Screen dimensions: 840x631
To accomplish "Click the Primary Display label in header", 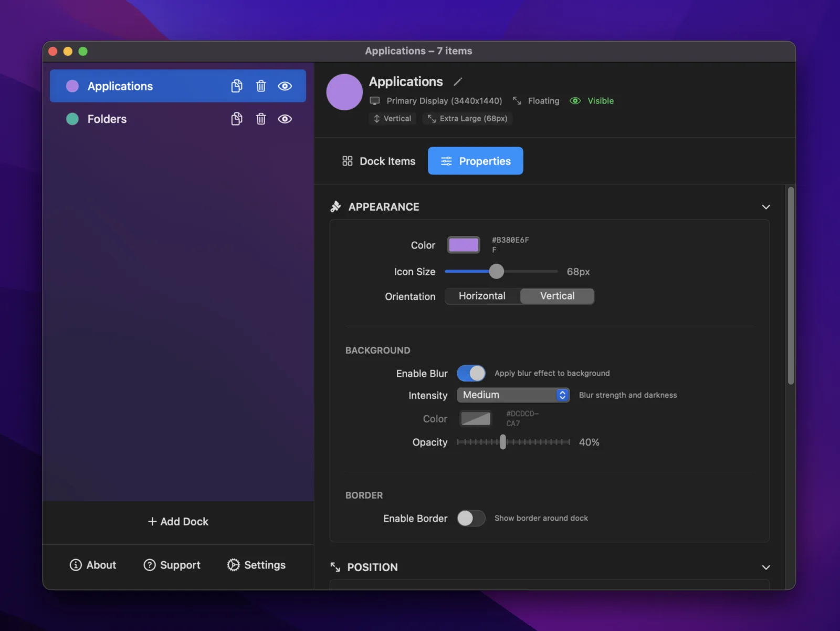I will click(436, 101).
